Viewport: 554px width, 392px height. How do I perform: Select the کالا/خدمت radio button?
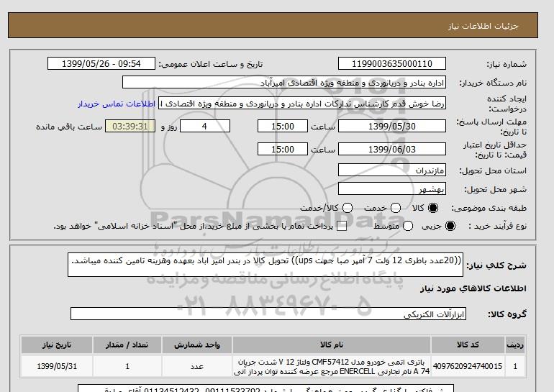348,208
